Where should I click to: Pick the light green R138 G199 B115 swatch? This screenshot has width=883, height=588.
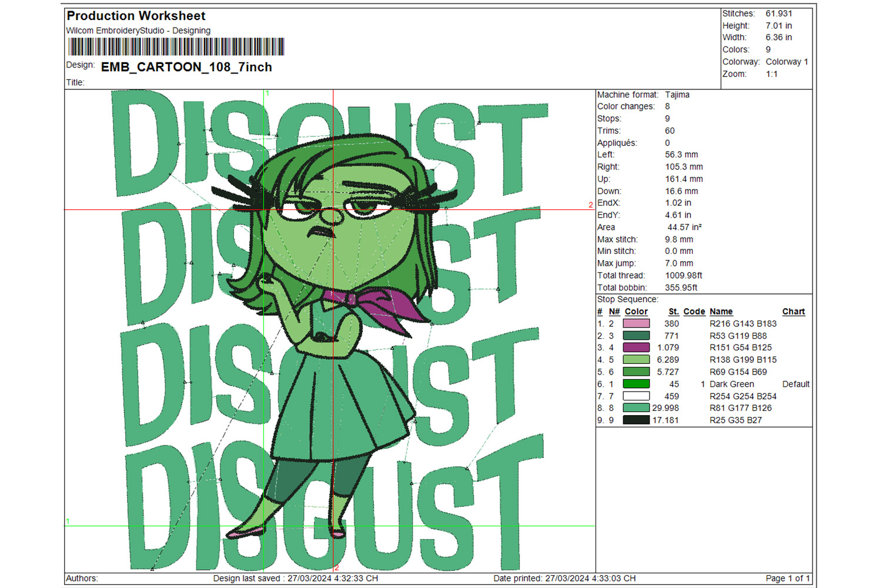pos(636,360)
